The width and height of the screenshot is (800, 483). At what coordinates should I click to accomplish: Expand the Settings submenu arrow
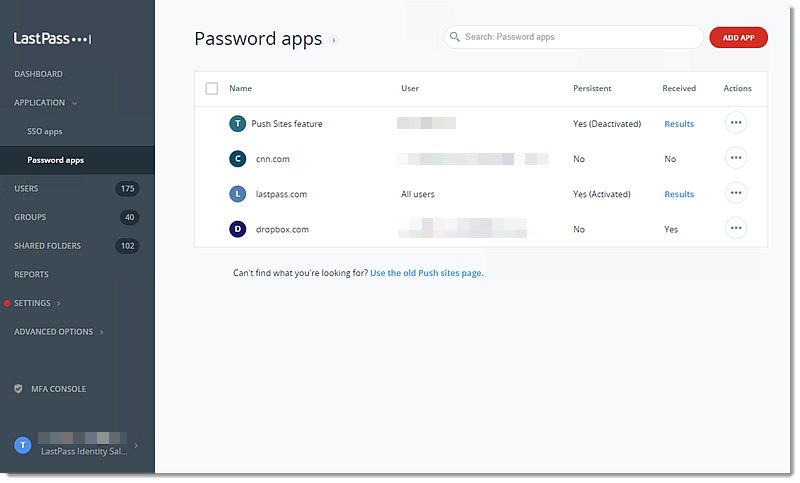point(59,303)
